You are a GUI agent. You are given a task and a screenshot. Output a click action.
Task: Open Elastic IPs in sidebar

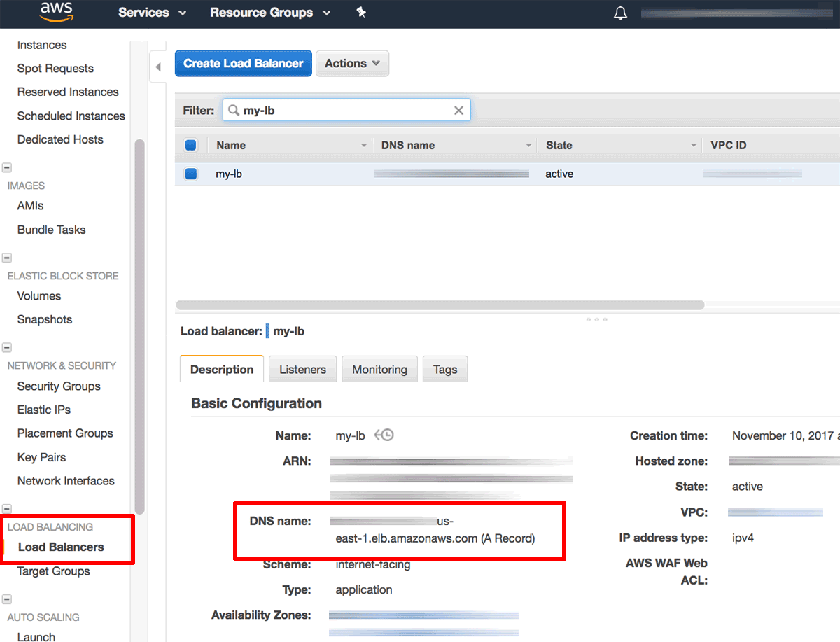(x=44, y=410)
